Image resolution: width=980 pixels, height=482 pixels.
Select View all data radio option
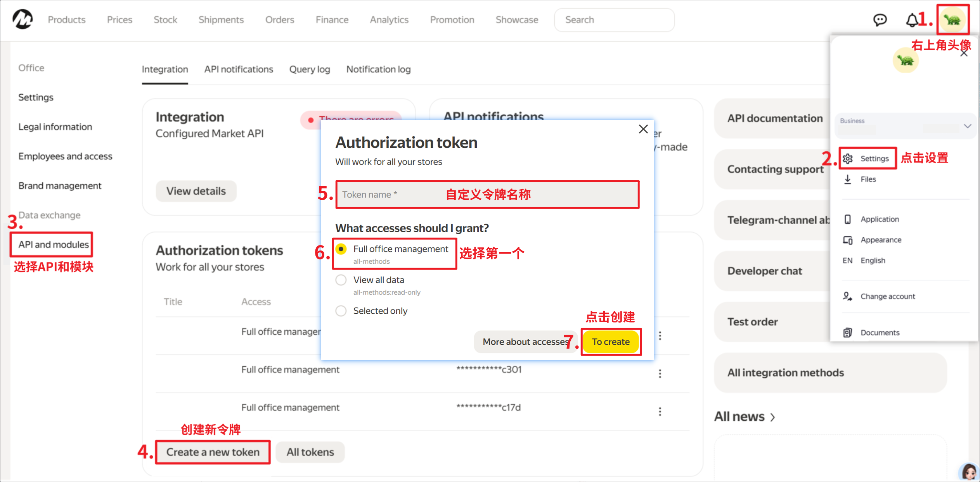(x=341, y=280)
